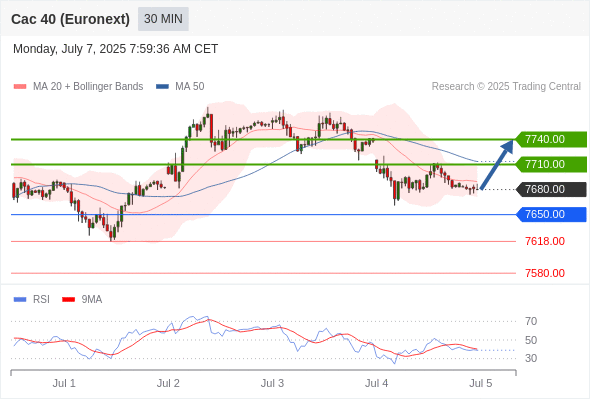Click the blue upward forecast arrow
Screen dimensions: 590x400
coord(497,164)
